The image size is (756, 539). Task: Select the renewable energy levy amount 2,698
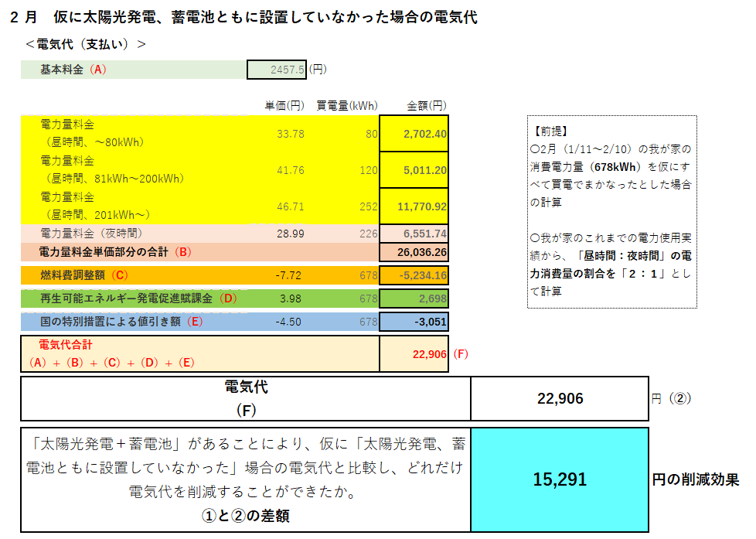coord(414,298)
